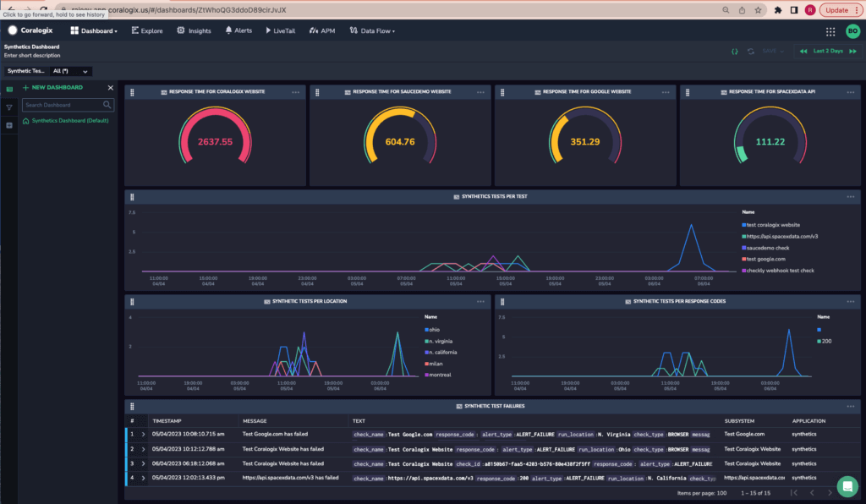The width and height of the screenshot is (866, 504).
Task: Expand failure row 2 at 10:12:12.788 am
Action: click(x=143, y=449)
